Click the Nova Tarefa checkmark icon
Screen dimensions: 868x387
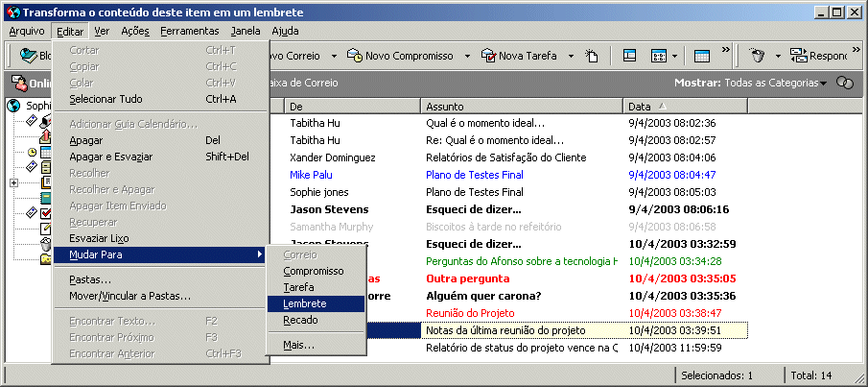pos(488,56)
